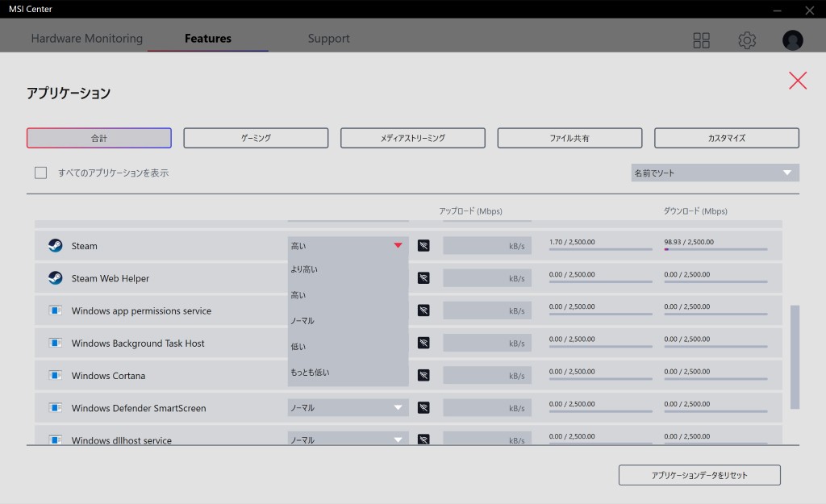Open the user profile avatar
Screen dimensions: 826x504
pyautogui.click(x=792, y=40)
